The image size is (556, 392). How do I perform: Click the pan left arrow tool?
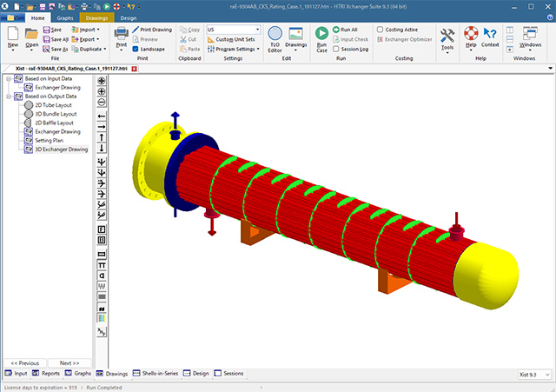tap(103, 116)
